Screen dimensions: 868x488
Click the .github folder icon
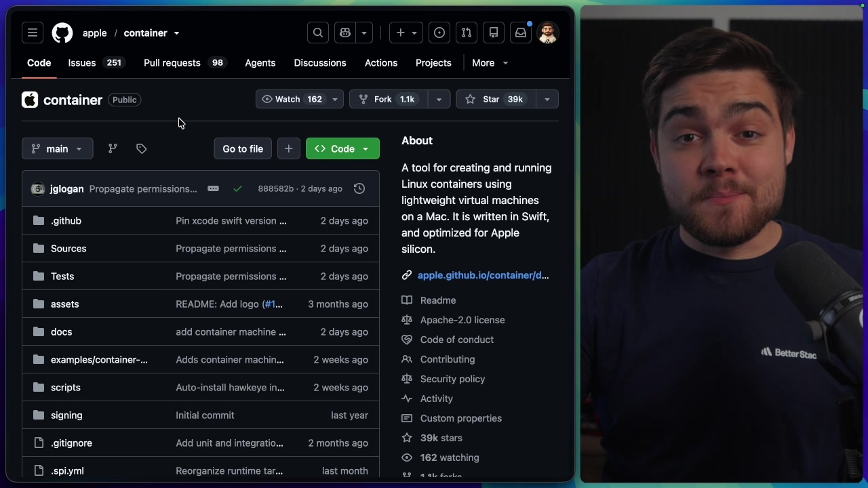click(39, 221)
